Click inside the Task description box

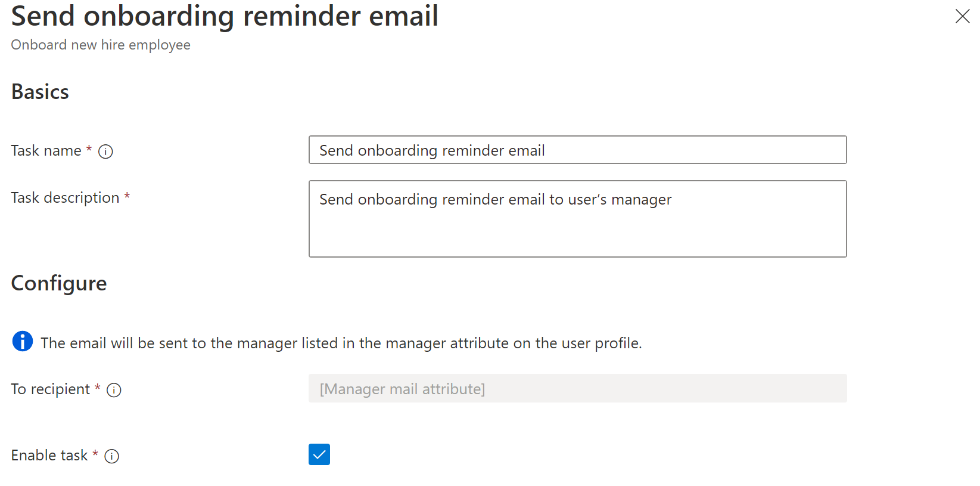pos(577,218)
